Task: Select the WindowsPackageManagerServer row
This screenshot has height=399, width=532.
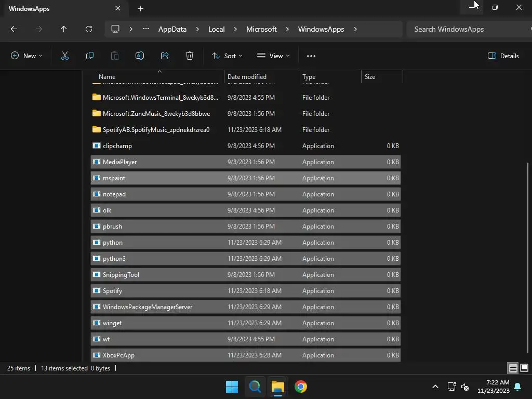Action: coord(246,307)
